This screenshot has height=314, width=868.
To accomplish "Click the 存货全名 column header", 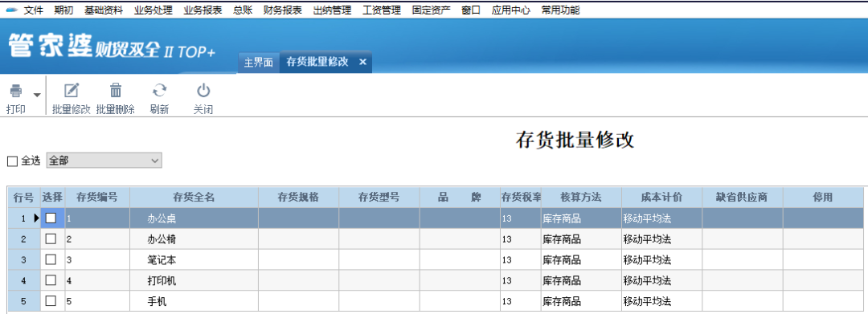I will click(194, 198).
